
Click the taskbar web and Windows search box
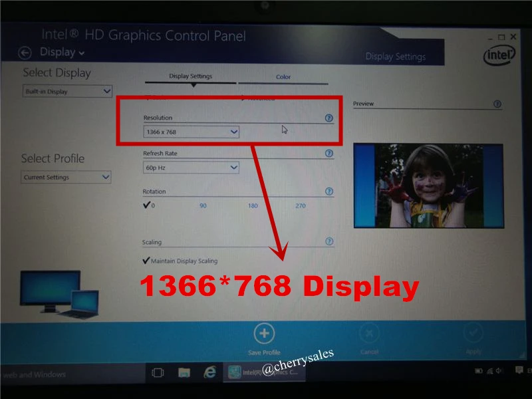73,374
